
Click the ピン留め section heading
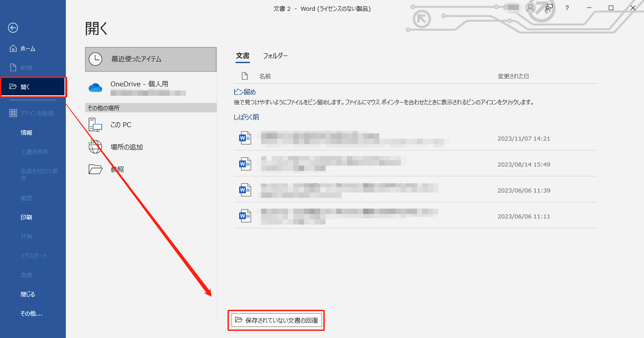point(245,92)
